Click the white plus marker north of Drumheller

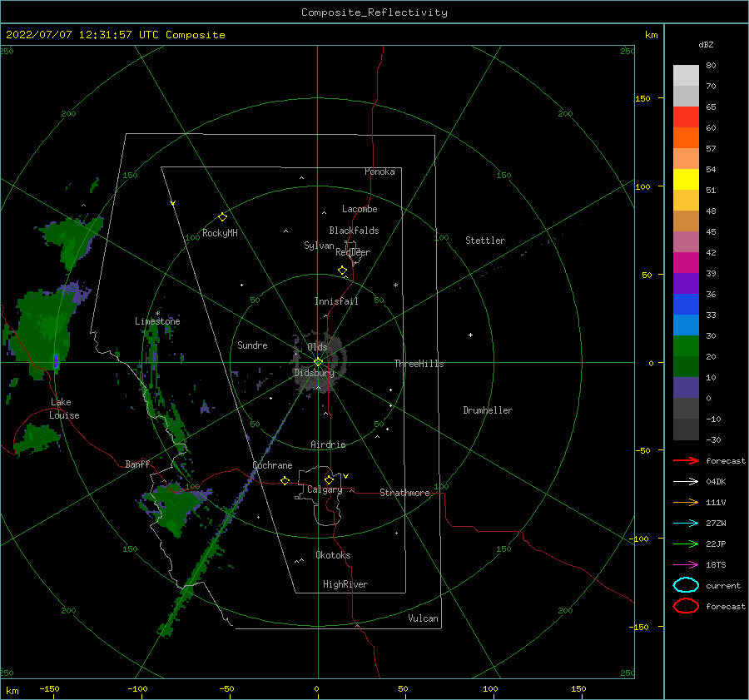470,335
